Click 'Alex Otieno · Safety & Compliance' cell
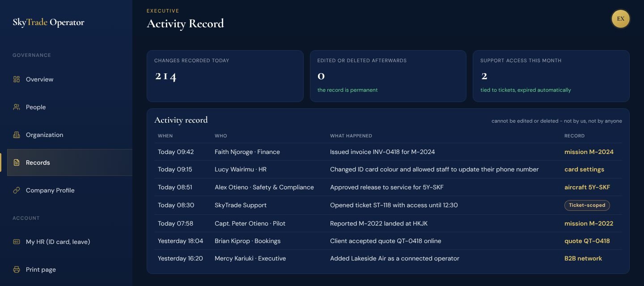 click(x=264, y=187)
